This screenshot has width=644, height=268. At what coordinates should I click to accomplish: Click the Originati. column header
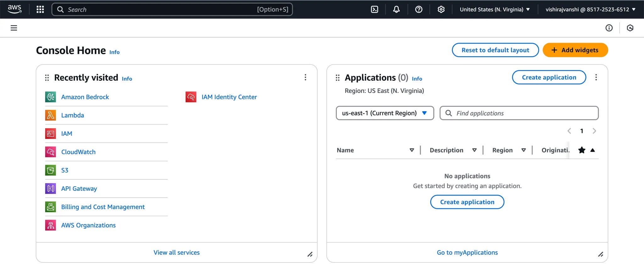(555, 150)
